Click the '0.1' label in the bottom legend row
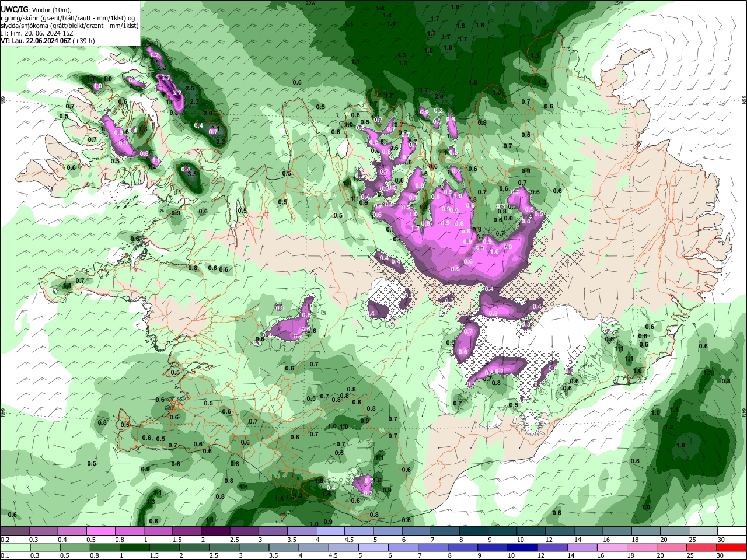This screenshot has height=560, width=747. point(5,556)
